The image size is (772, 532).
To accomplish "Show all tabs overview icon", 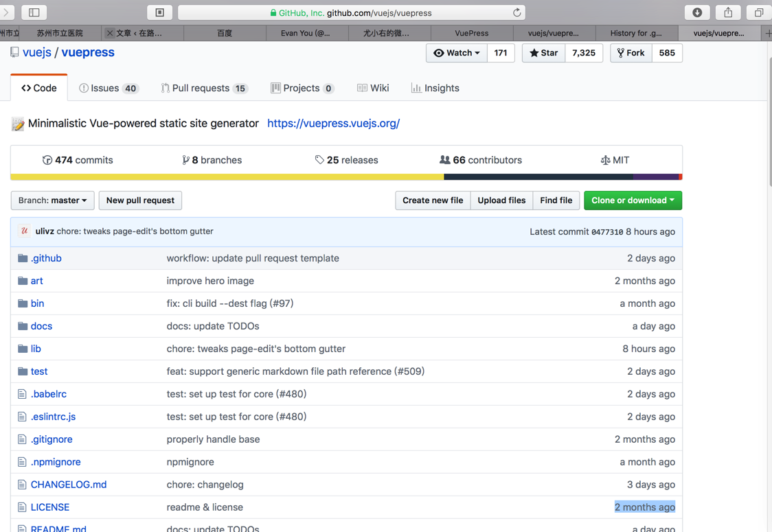I will tap(759, 12).
